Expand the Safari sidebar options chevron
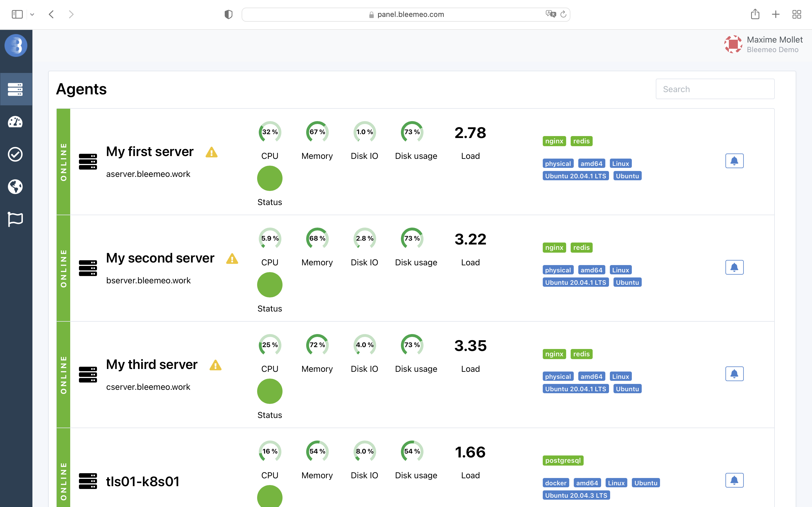 tap(32, 14)
